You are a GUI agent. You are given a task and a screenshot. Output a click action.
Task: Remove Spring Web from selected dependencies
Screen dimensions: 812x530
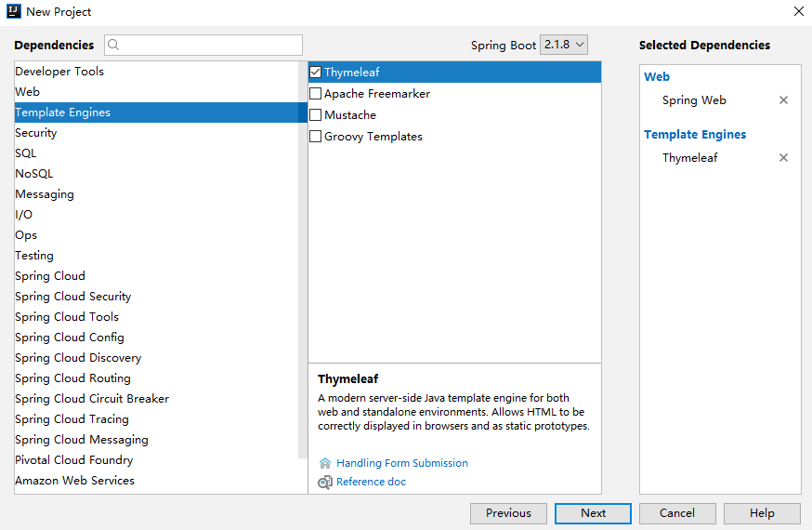(x=783, y=100)
